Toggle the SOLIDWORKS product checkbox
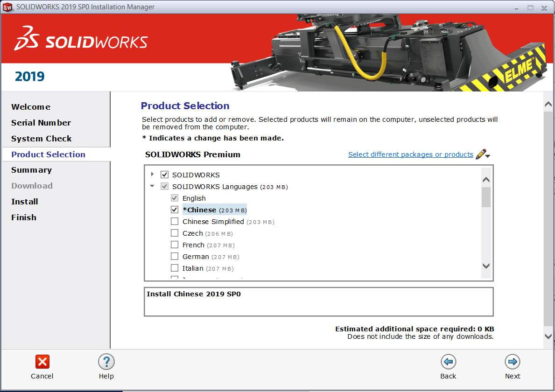The width and height of the screenshot is (555, 392). 165,175
